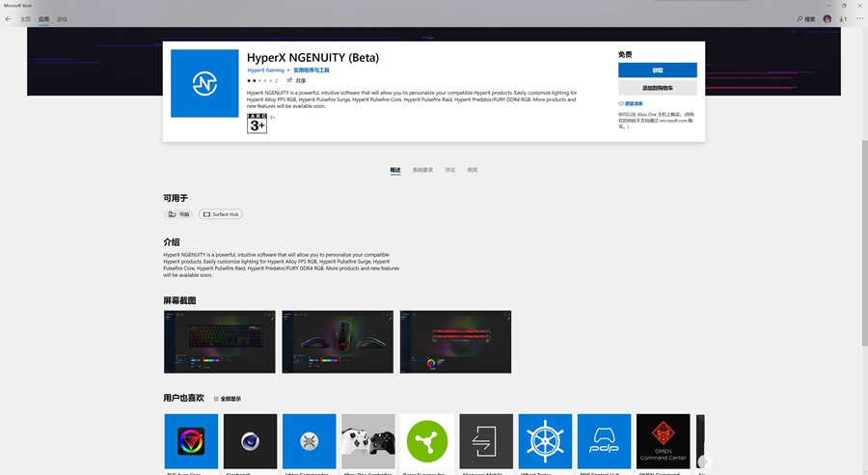Open the 应用 tab in top navigation
868x475 pixels.
point(43,18)
